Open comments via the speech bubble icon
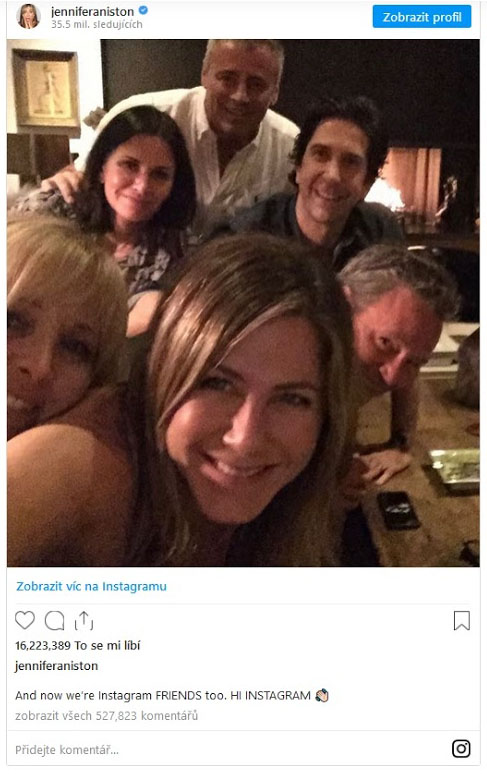Image resolution: width=487 pixels, height=774 pixels. [54, 620]
